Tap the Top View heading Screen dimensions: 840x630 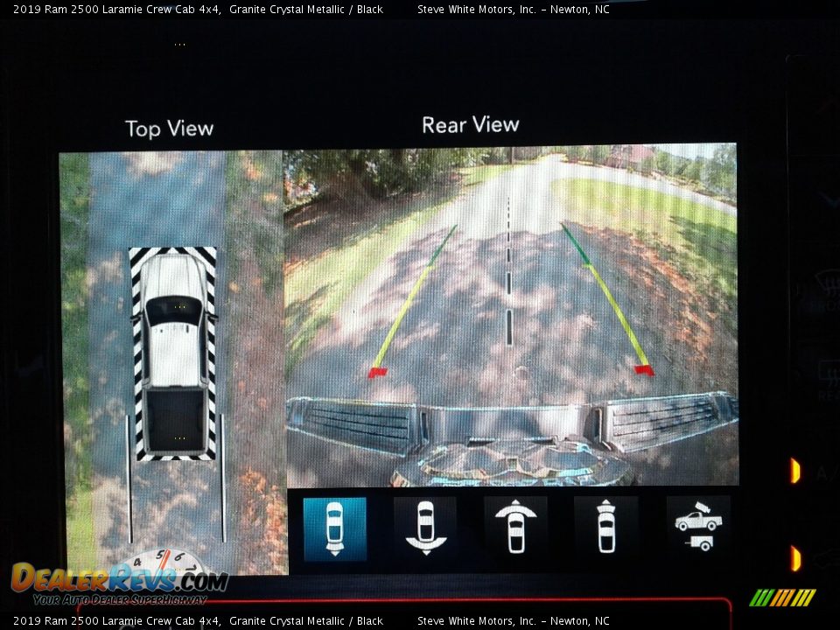[169, 129]
